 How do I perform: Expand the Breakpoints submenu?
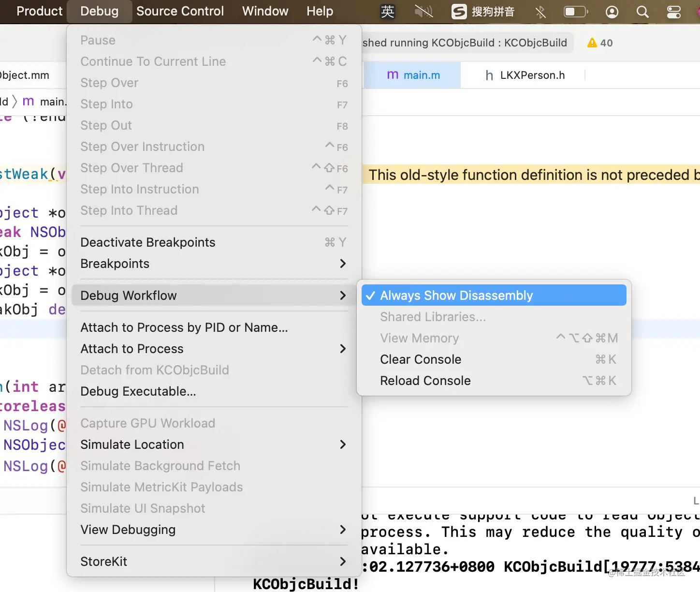(x=343, y=264)
